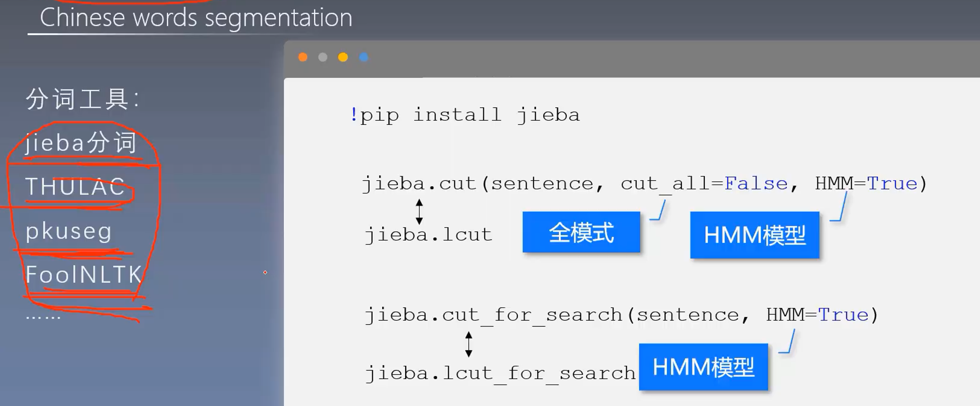The height and width of the screenshot is (406, 980).
Task: Click the blue dot in window header
Action: (364, 57)
